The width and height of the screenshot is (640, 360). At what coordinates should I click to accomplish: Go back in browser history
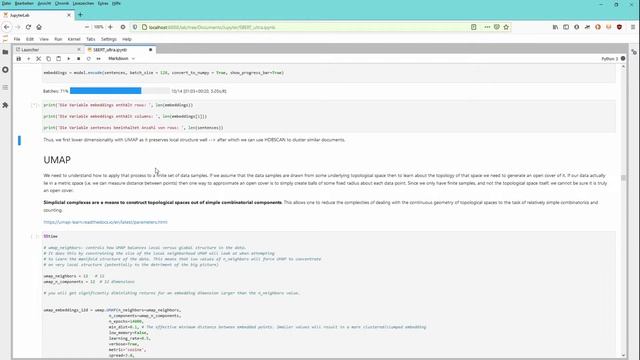point(7,27)
